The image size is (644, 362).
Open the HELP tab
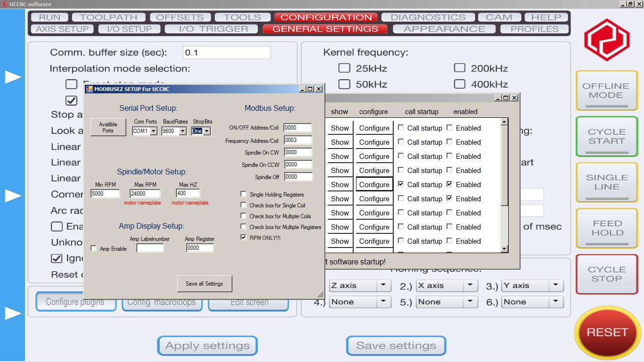pyautogui.click(x=546, y=17)
